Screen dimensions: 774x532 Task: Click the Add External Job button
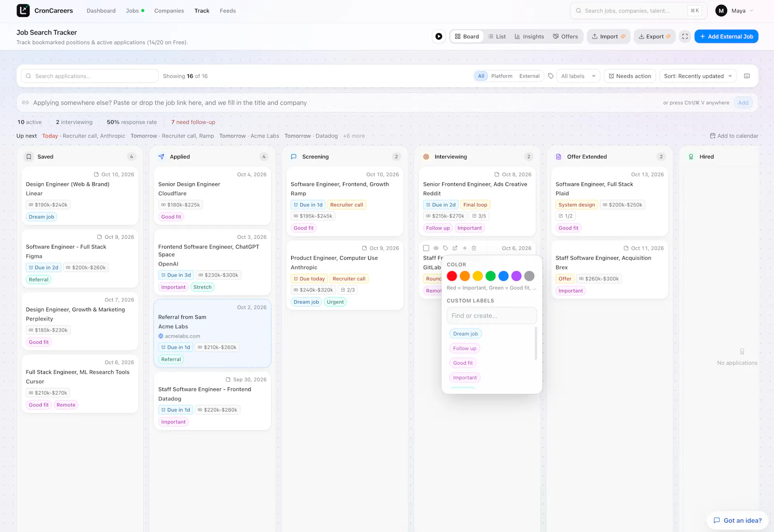click(x=726, y=36)
